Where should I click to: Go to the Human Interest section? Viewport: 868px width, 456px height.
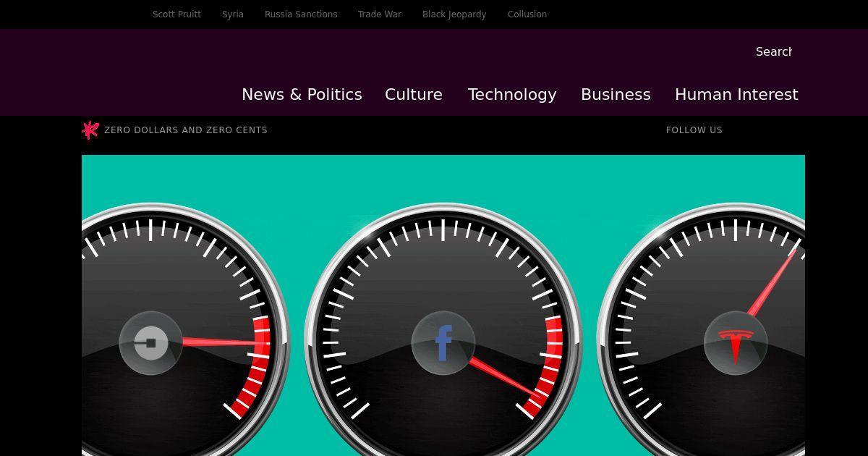[x=736, y=95]
